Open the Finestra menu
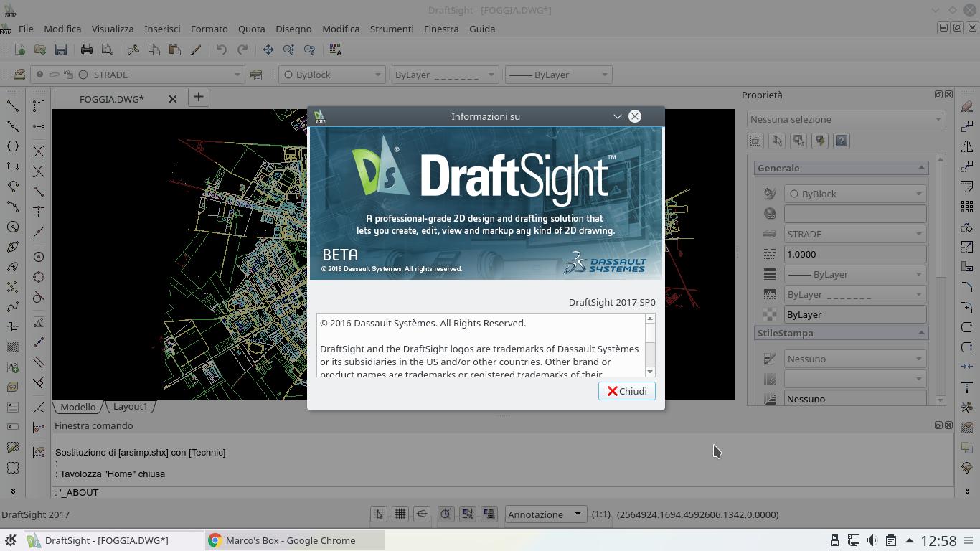Image resolution: width=980 pixels, height=551 pixels. 441,29
